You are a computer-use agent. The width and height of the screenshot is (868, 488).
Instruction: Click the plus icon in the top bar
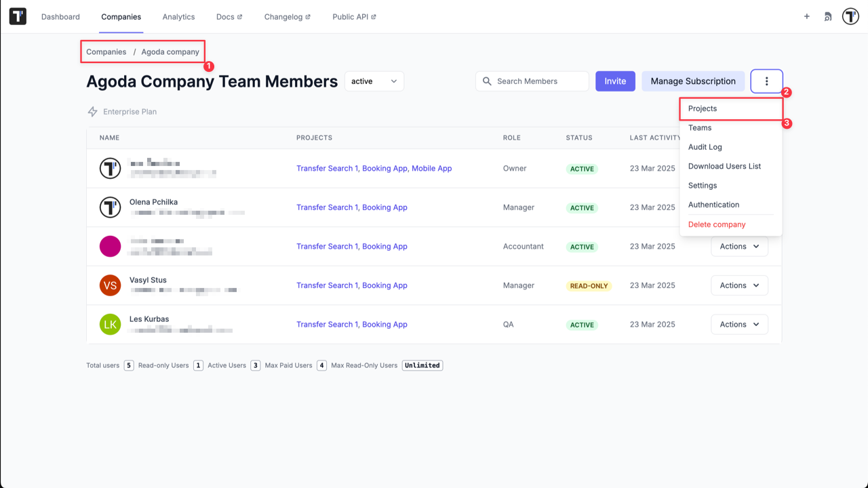point(806,16)
